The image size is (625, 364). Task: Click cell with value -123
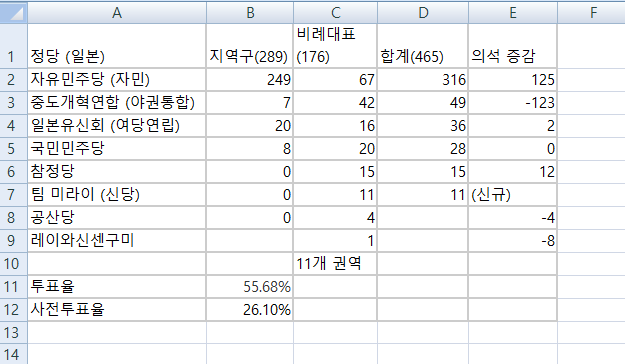(x=513, y=103)
